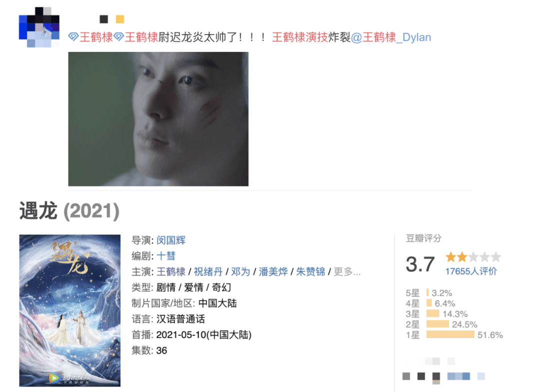
Task: Open first 王鹤棣 super-topic link
Action: tap(96, 37)
